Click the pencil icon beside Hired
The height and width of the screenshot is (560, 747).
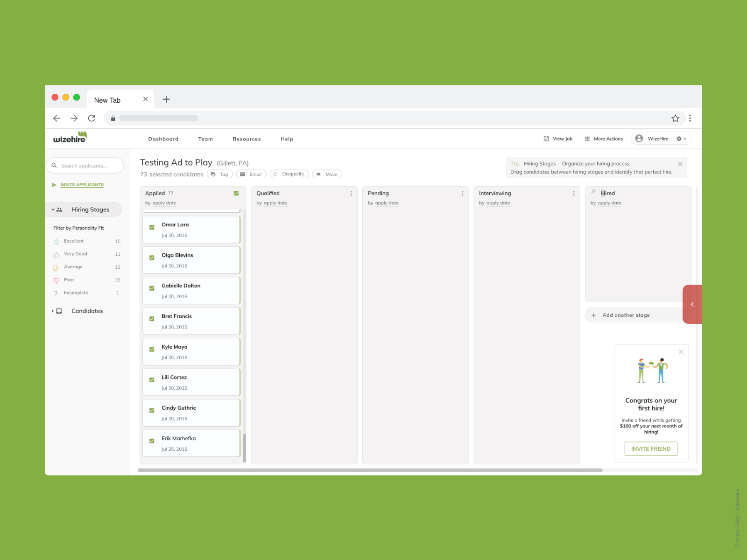click(593, 191)
